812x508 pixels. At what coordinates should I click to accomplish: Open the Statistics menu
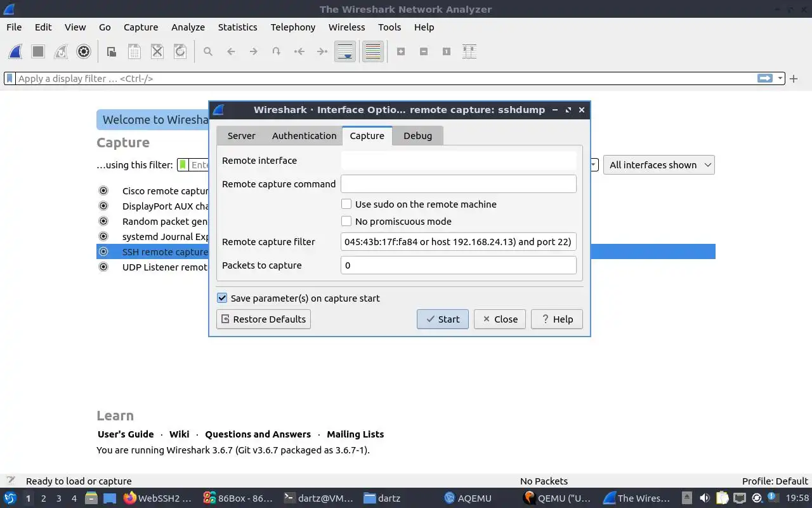coord(237,27)
